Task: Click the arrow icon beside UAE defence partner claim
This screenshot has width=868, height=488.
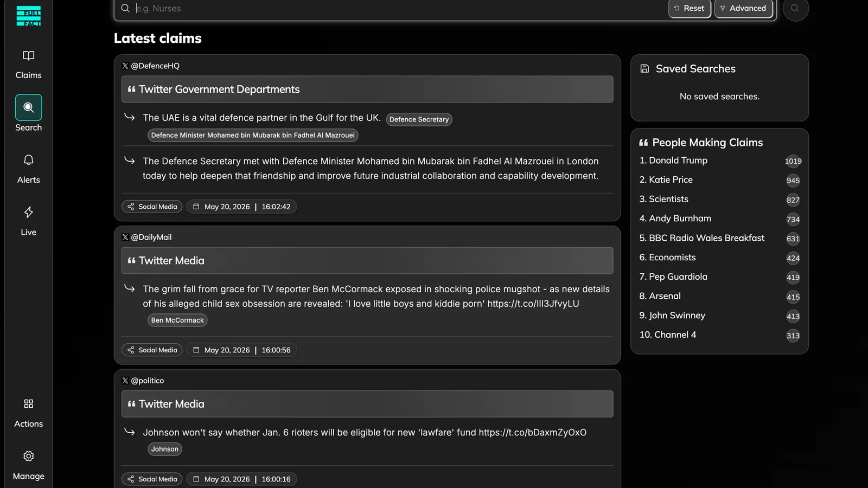Action: click(129, 117)
